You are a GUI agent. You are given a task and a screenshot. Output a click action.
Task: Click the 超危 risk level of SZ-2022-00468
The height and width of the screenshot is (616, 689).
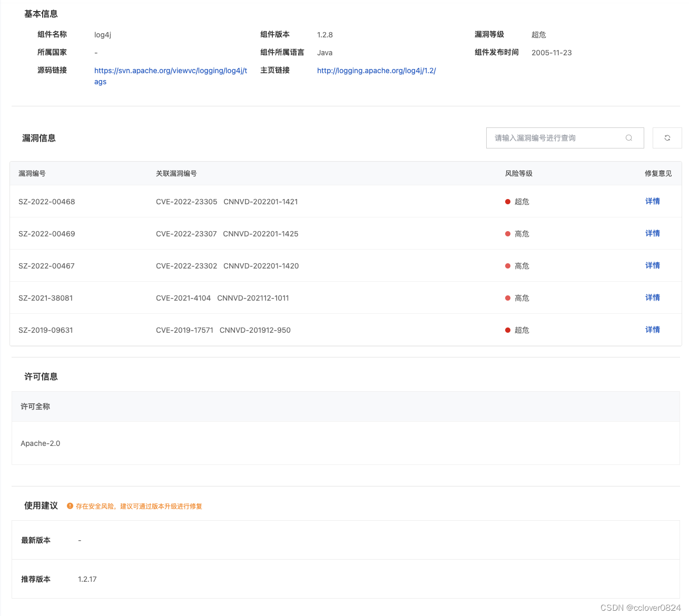[x=517, y=202]
